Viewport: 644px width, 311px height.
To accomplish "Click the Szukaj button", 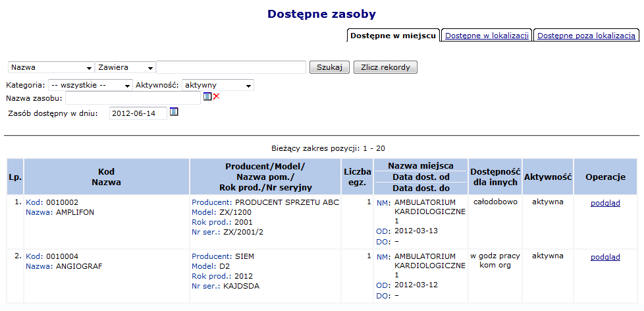I will click(x=329, y=67).
